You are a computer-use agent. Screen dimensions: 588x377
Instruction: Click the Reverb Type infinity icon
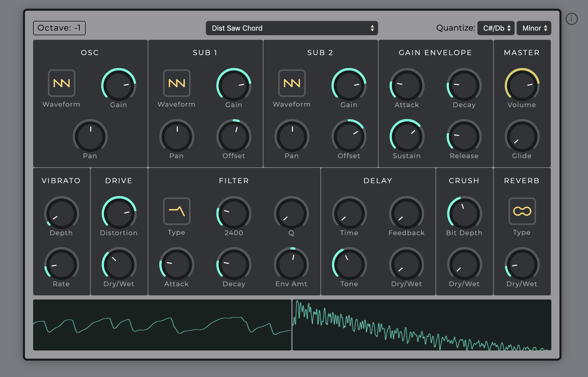click(522, 211)
